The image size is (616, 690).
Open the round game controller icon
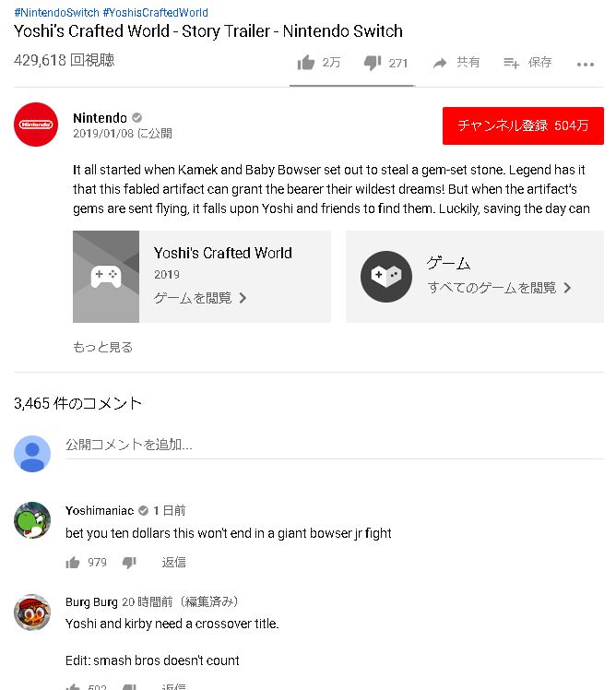(386, 277)
